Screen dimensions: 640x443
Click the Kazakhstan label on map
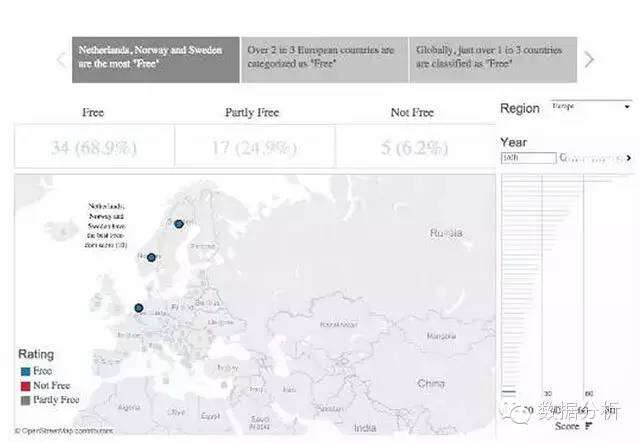[339, 325]
